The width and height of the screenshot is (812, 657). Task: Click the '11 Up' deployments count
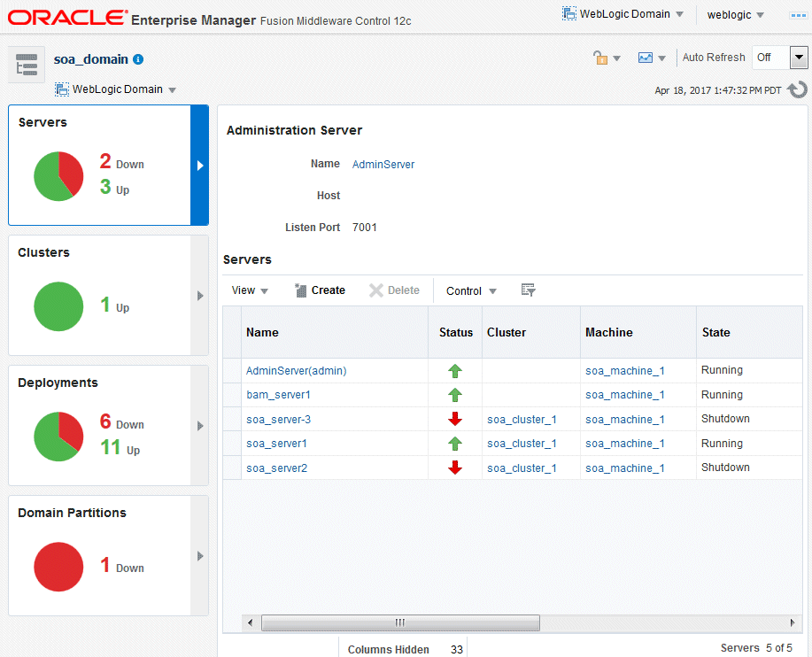click(120, 447)
